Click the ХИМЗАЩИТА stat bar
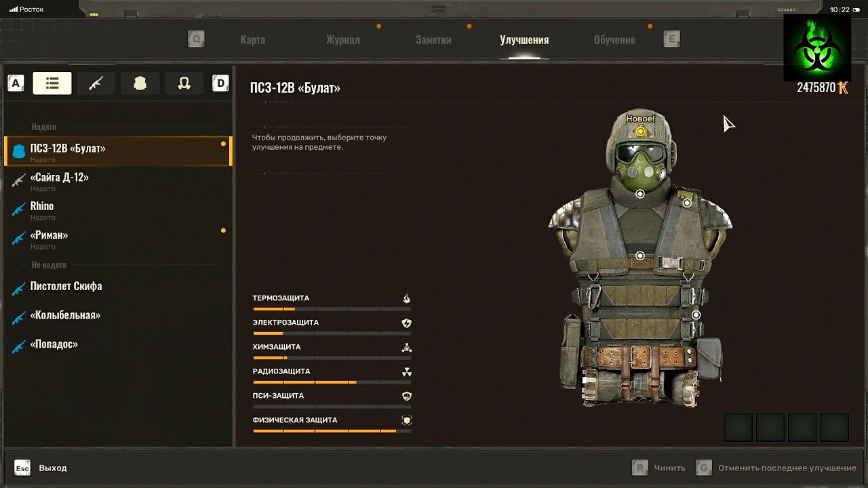This screenshot has width=868, height=488. click(x=332, y=358)
